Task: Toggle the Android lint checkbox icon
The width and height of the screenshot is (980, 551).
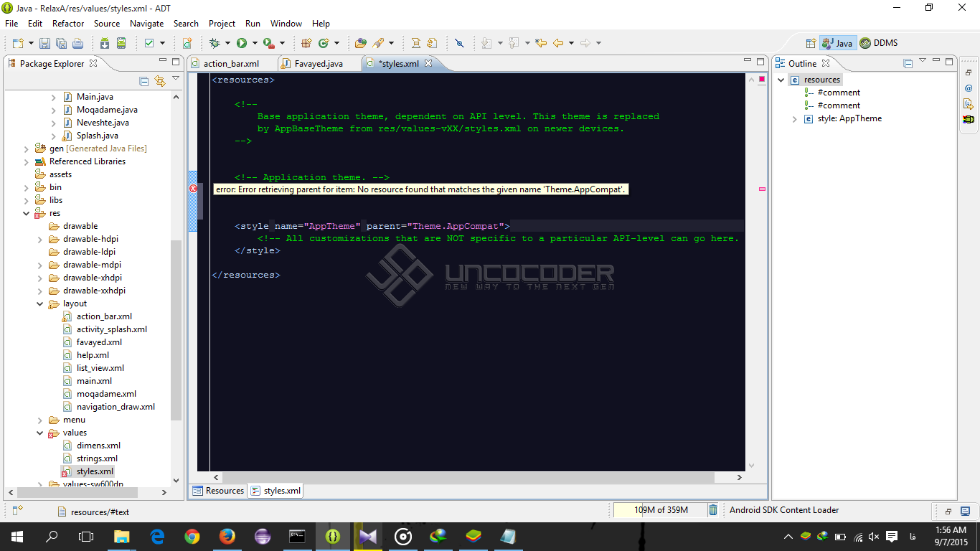Action: pos(149,43)
